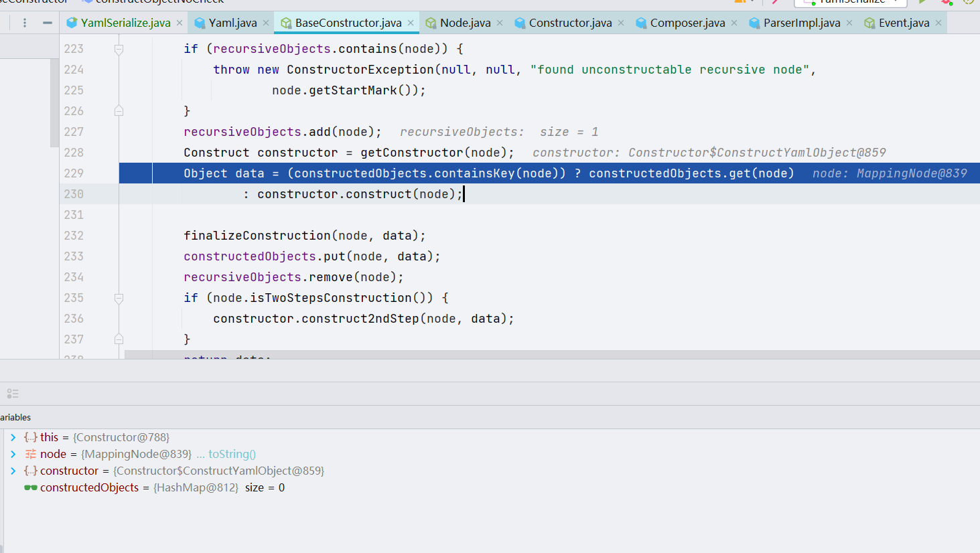Expand the 'node' MappingNode variable
Image resolution: width=980 pixels, height=553 pixels.
pyautogui.click(x=13, y=454)
